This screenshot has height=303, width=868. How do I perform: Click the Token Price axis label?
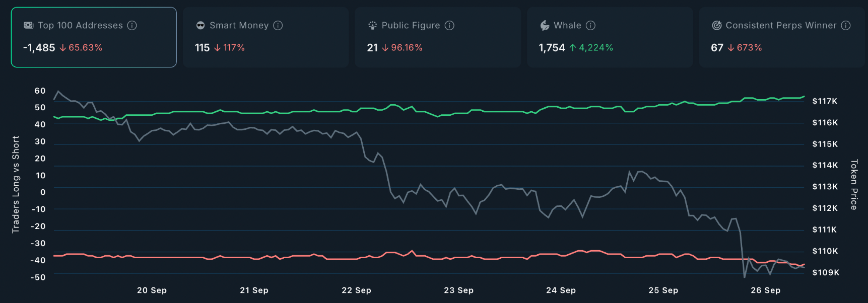[853, 185]
